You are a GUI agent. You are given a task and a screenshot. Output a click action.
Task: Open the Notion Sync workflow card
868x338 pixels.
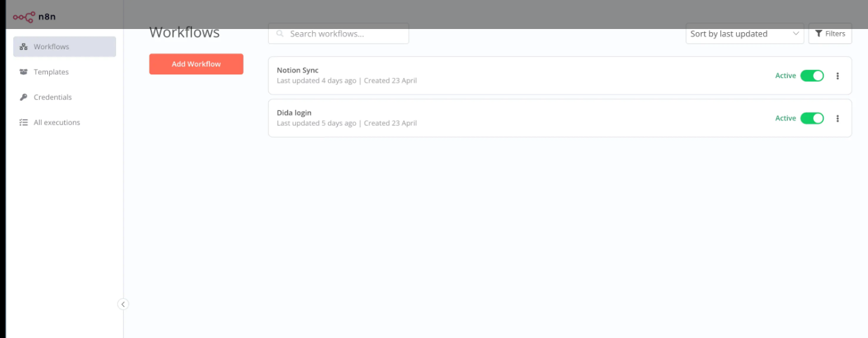tap(560, 76)
